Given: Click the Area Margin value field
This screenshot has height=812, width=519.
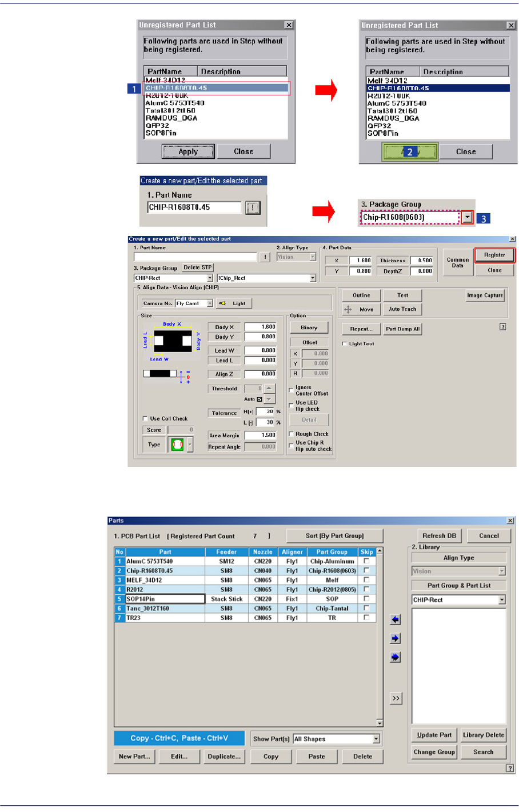Looking at the screenshot, I should coord(261,435).
